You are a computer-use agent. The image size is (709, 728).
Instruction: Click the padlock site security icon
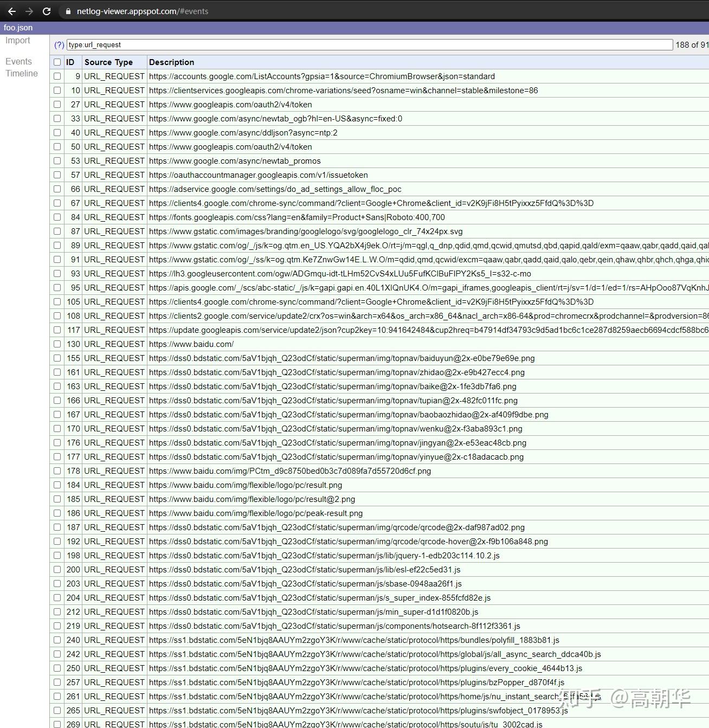68,11
